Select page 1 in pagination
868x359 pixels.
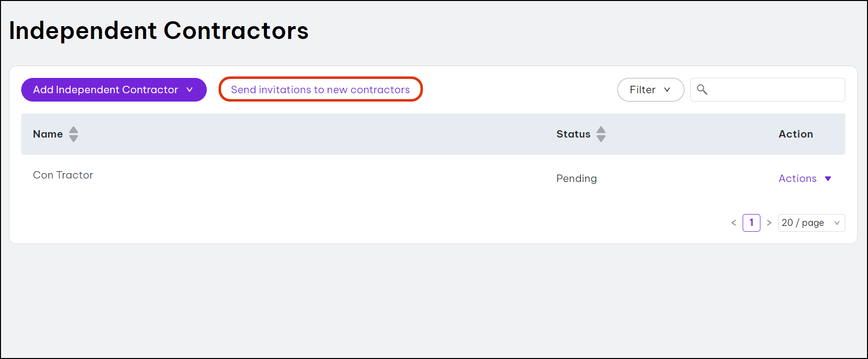click(x=751, y=223)
